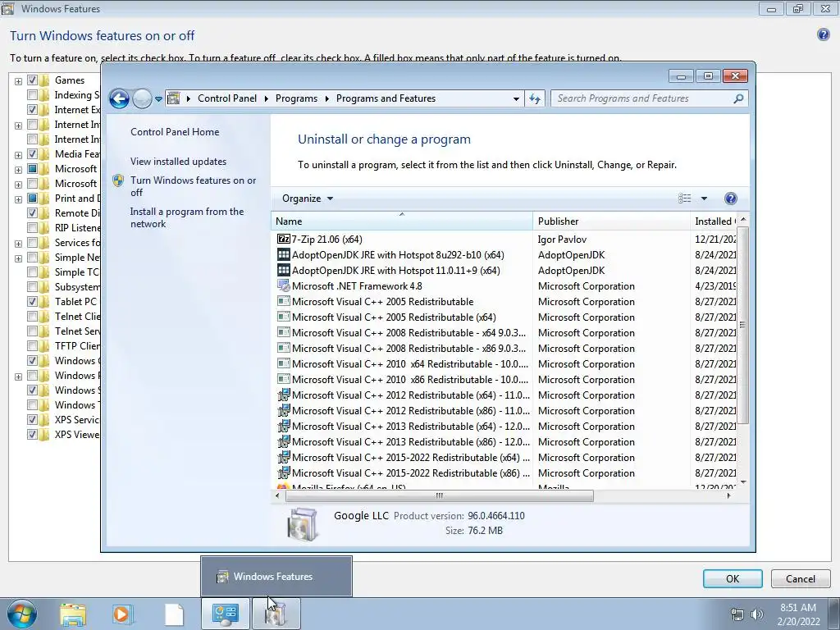Click the shield icon beside Turn Windows features
This screenshot has height=630, width=840.
coord(118,180)
